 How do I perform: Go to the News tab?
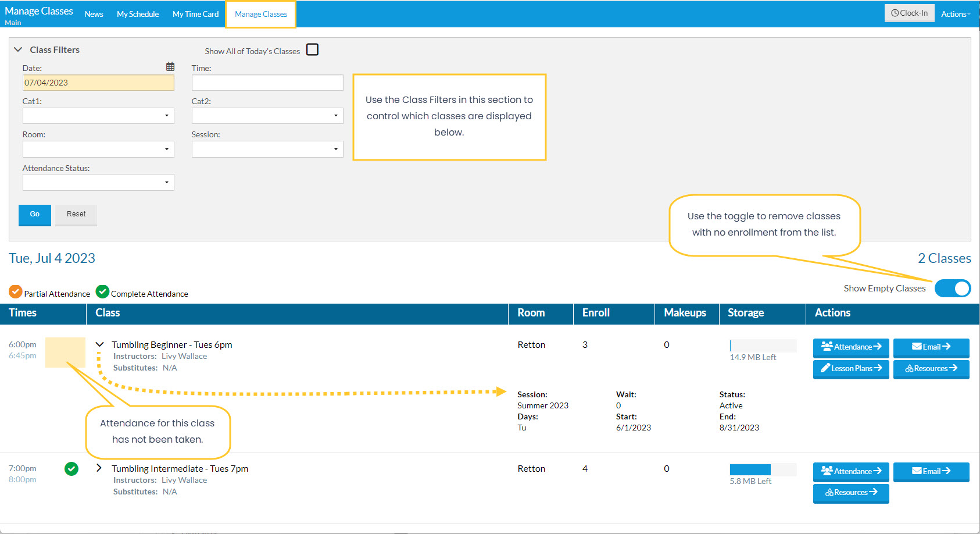[94, 14]
